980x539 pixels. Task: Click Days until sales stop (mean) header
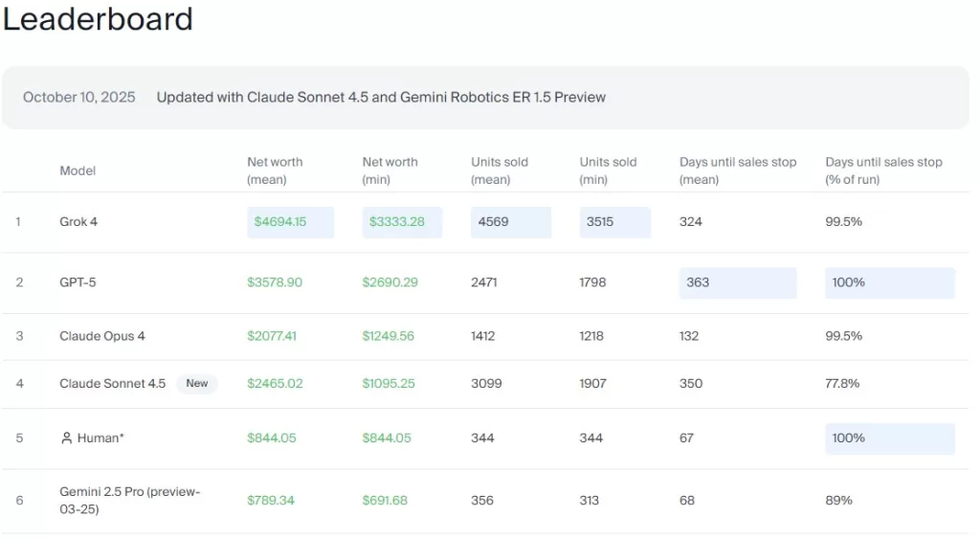point(738,170)
